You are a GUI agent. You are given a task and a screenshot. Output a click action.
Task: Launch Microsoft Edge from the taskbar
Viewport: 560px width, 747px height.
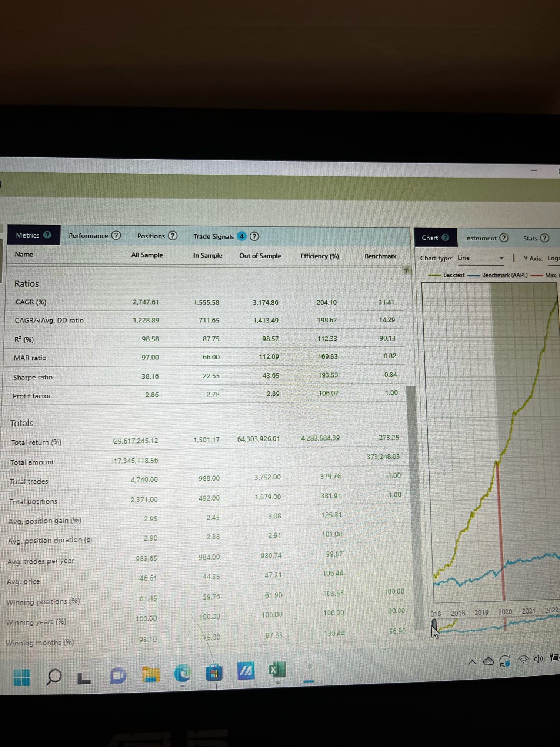[183, 673]
